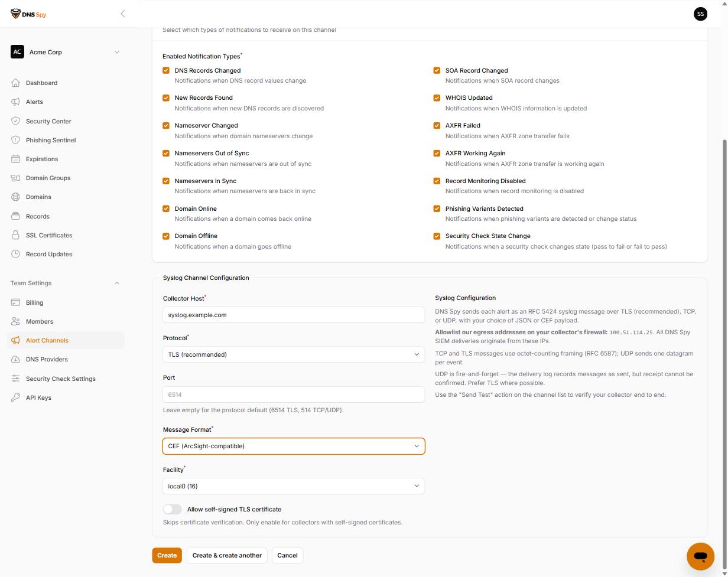This screenshot has width=728, height=577.
Task: Open the SS user avatar menu
Action: click(700, 14)
